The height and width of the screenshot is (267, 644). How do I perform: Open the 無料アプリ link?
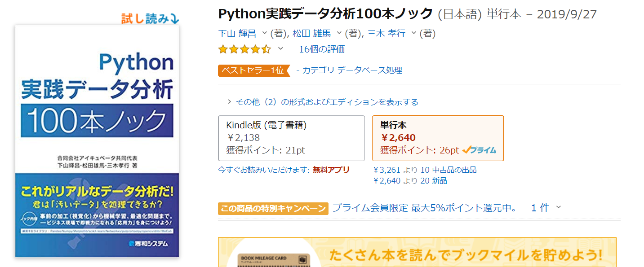(x=331, y=170)
